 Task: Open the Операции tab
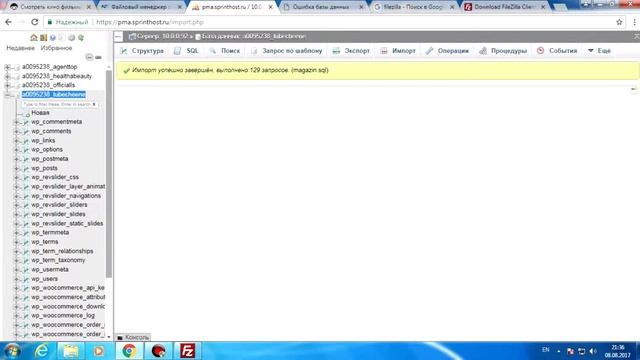[447, 51]
